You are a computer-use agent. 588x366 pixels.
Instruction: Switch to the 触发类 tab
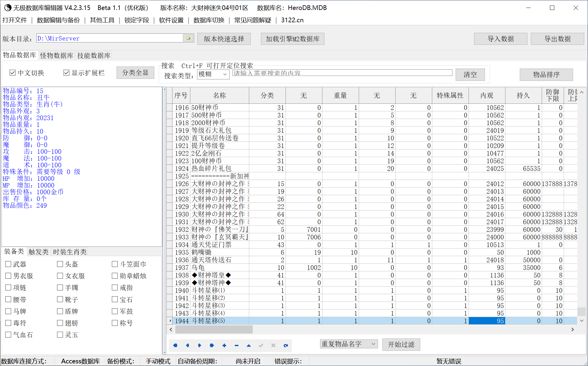(39, 252)
